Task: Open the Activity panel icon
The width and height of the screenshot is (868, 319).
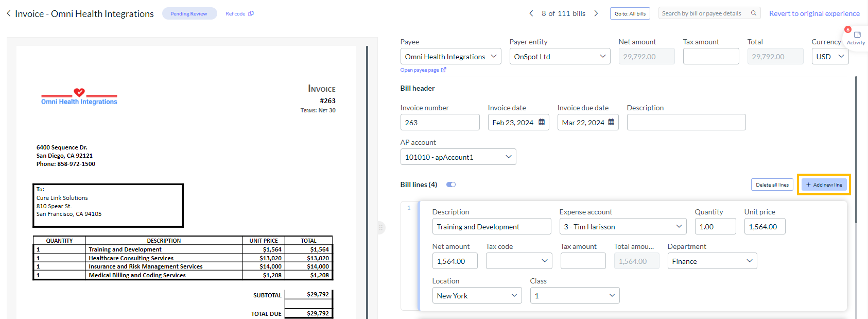Action: (x=857, y=35)
